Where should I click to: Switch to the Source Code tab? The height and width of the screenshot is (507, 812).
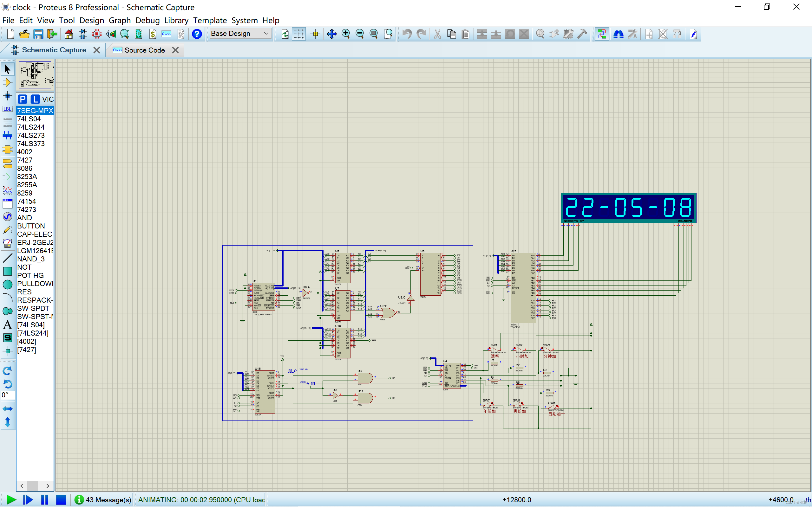coord(144,50)
